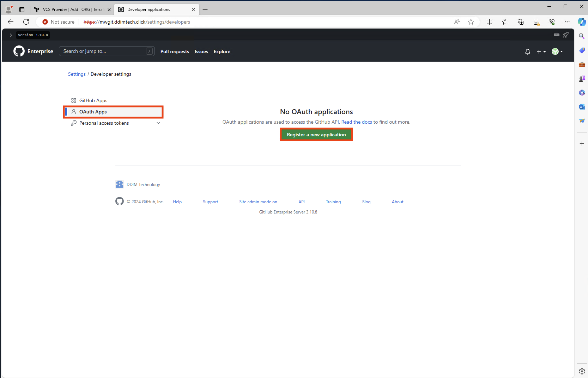Open the Help footer link
The width and height of the screenshot is (588, 378).
click(177, 202)
